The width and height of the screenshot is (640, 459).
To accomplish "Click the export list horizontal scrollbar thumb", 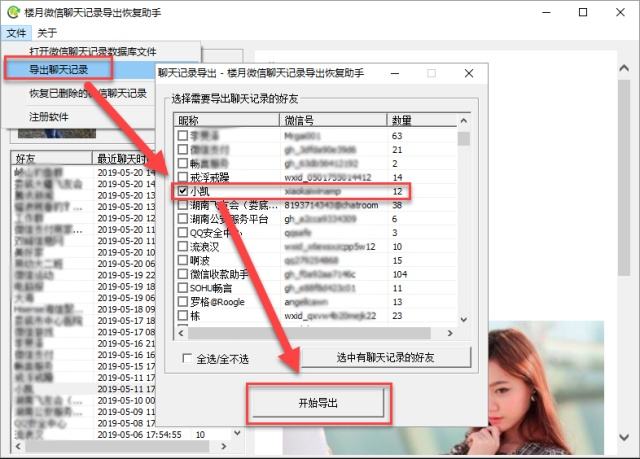I will pos(309,333).
